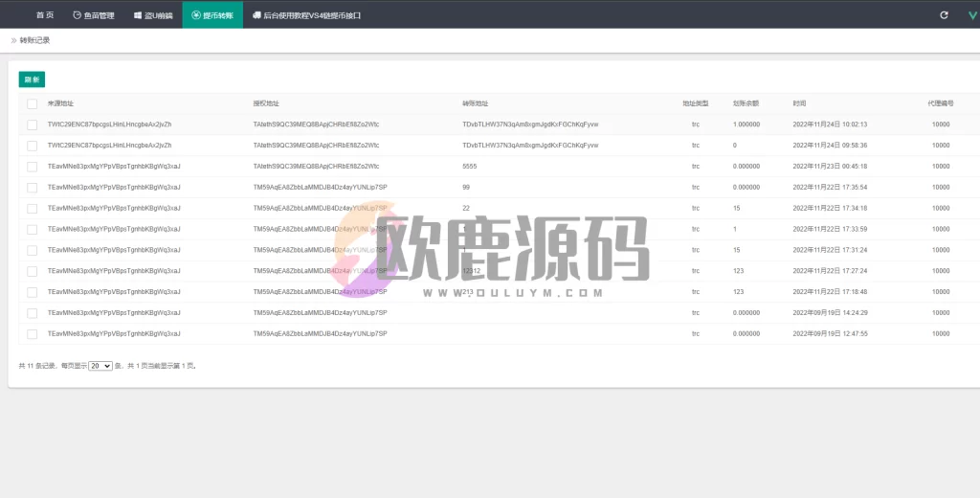This screenshot has width=980, height=498.
Task: Click the balance value 1.000000
Action: coord(746,124)
